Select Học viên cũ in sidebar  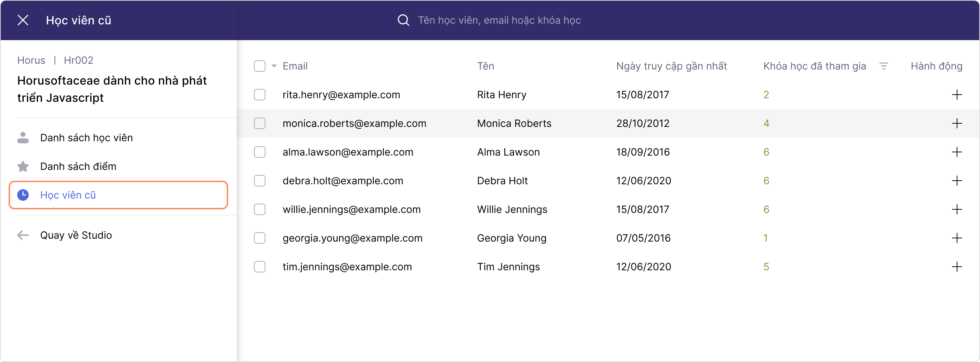(68, 195)
